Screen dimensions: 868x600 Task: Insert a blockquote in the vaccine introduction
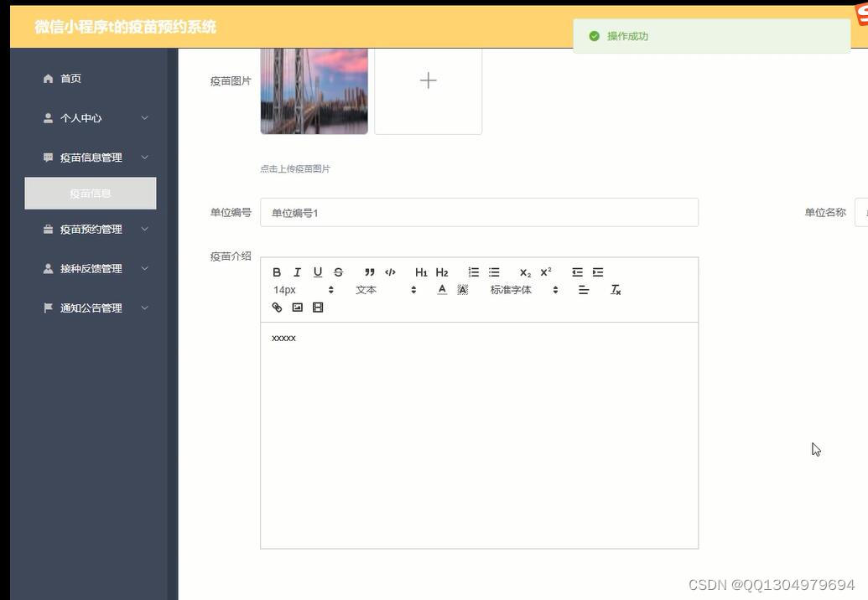369,272
